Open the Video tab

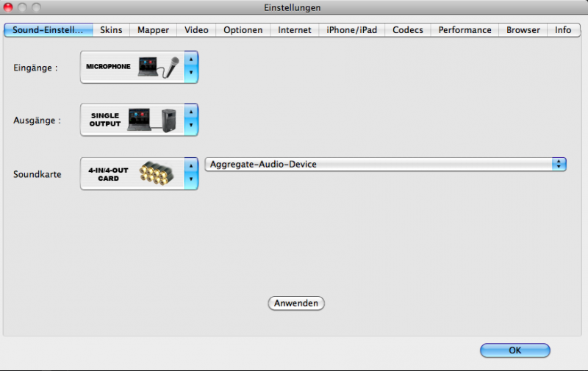click(196, 30)
